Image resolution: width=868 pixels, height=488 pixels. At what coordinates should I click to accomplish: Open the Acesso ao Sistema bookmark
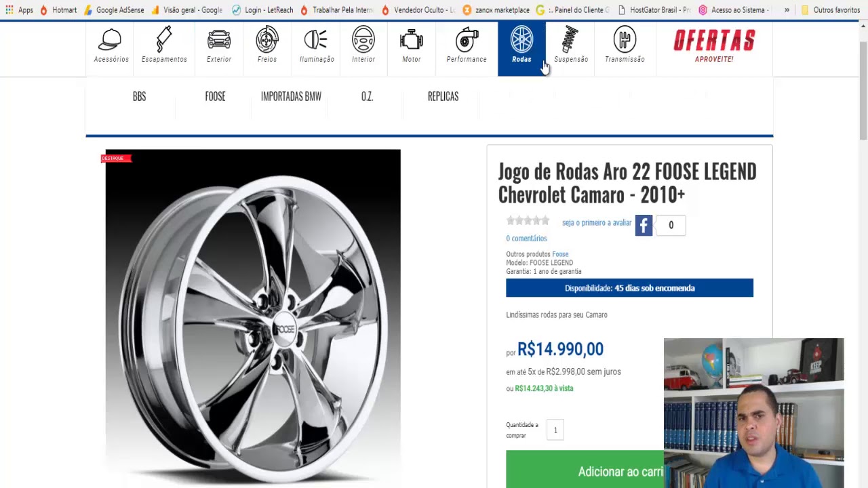pyautogui.click(x=735, y=10)
